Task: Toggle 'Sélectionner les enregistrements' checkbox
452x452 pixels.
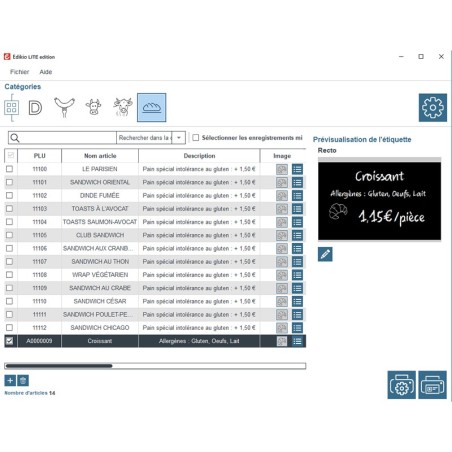Action: click(196, 138)
